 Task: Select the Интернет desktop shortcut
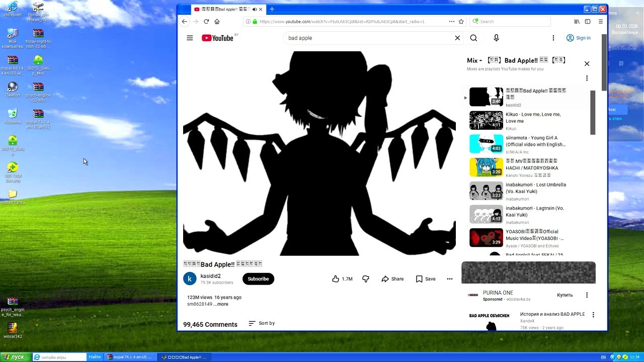click(13, 9)
